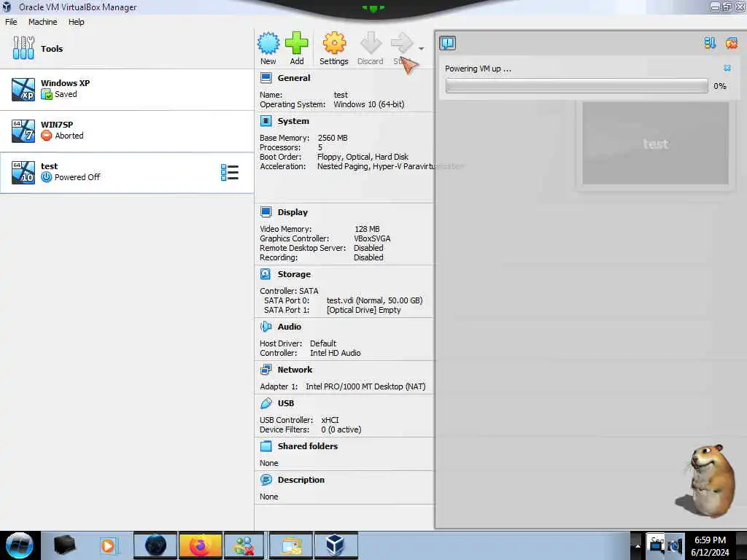Click the Shared folders section folder icon

266,446
